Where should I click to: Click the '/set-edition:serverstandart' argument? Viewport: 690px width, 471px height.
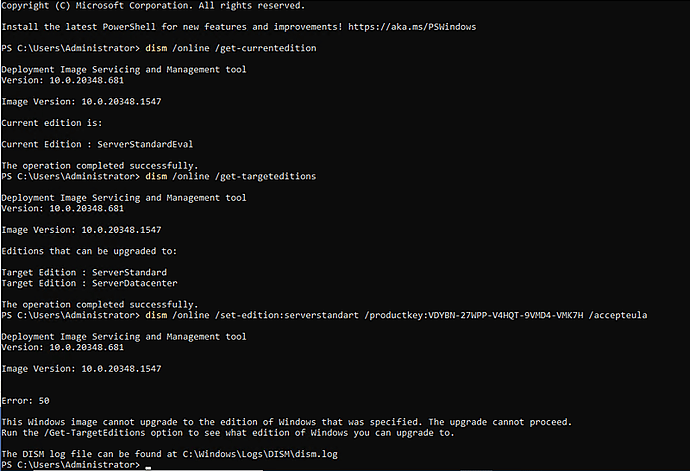tap(287, 315)
